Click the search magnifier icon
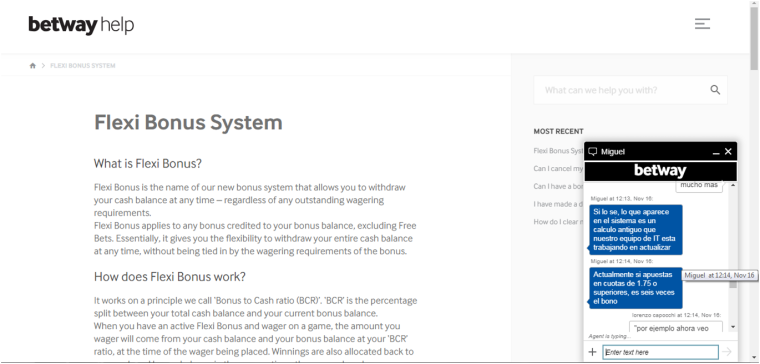Image resolution: width=760 pixels, height=364 pixels. 715,90
